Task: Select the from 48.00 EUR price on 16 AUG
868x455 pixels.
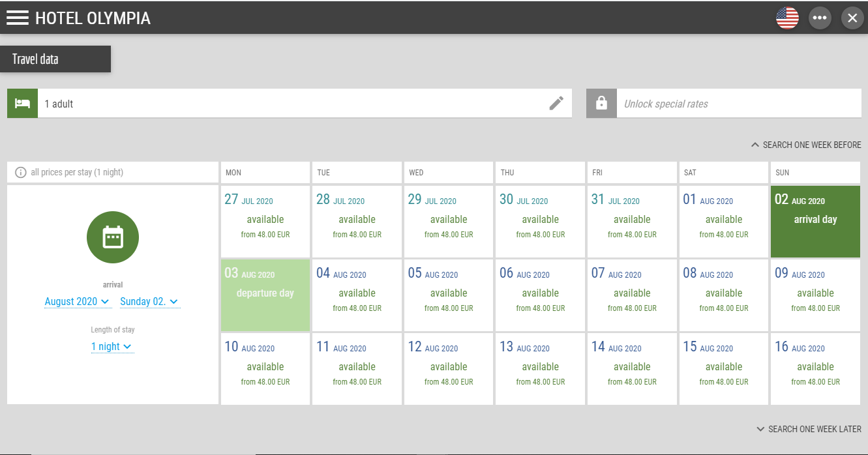Action: [815, 381]
